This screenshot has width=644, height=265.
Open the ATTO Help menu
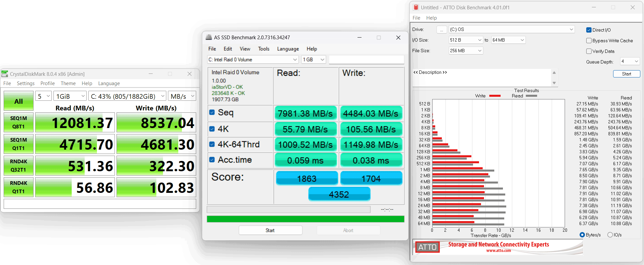pyautogui.click(x=432, y=18)
